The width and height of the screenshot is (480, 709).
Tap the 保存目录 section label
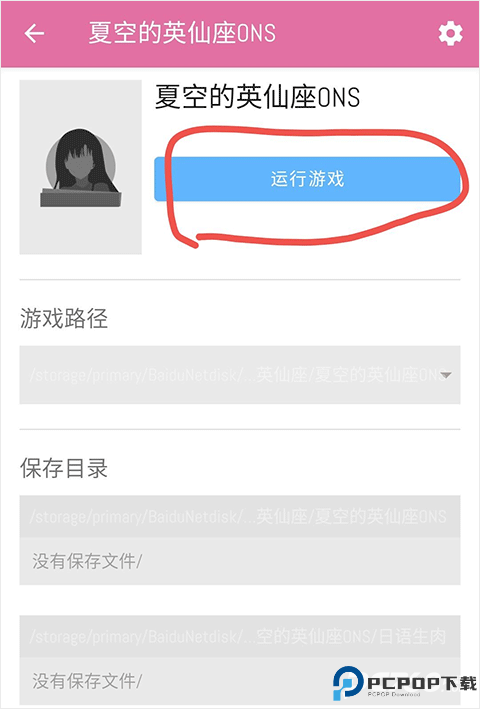click(x=64, y=468)
